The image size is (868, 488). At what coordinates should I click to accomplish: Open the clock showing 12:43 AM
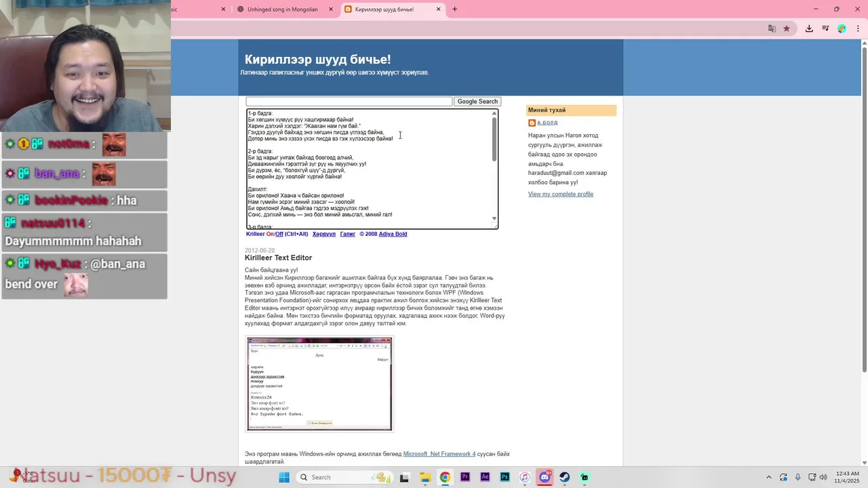tap(848, 477)
